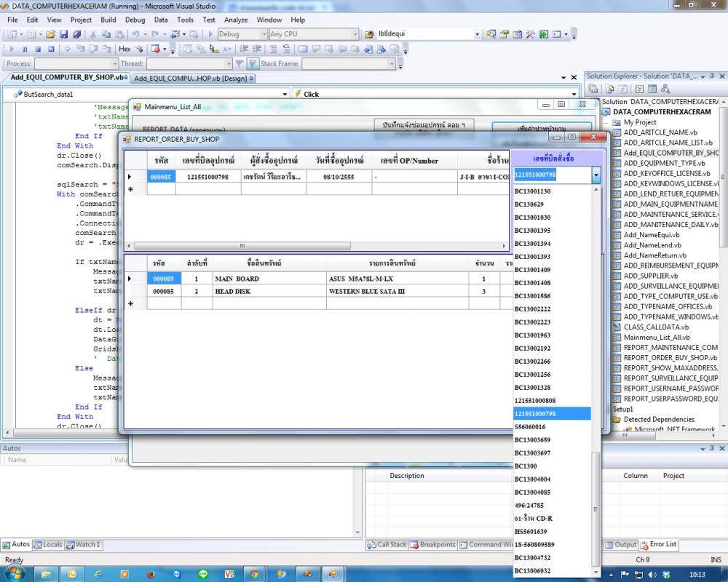Viewport: 728px width, 582px height.
Task: Click the Thai repair-report button in Mainmenu_List_All
Action: (424, 125)
